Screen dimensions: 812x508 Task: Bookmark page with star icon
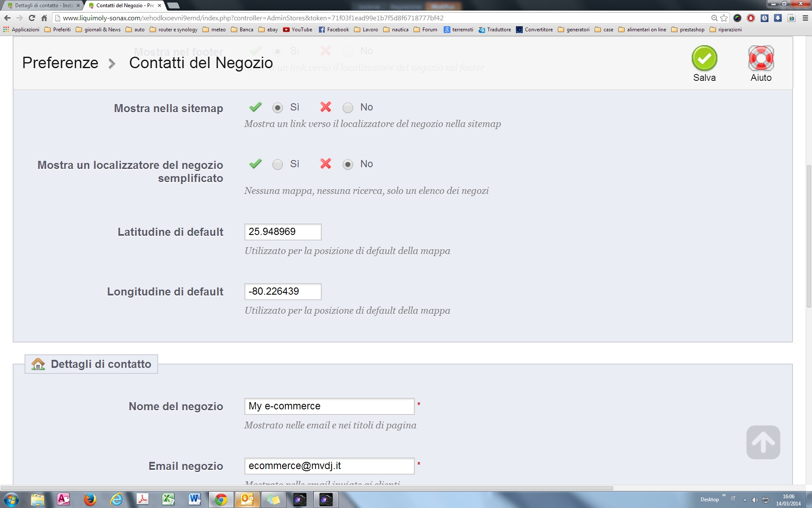[724, 18]
